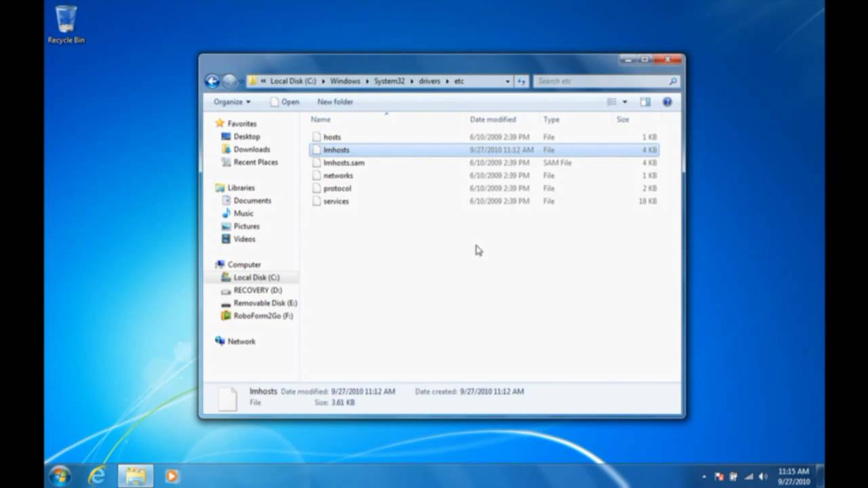Viewport: 868px width, 488px height.
Task: Expand subfolder arrow after Windows breadcrumb
Action: pyautogui.click(x=367, y=81)
